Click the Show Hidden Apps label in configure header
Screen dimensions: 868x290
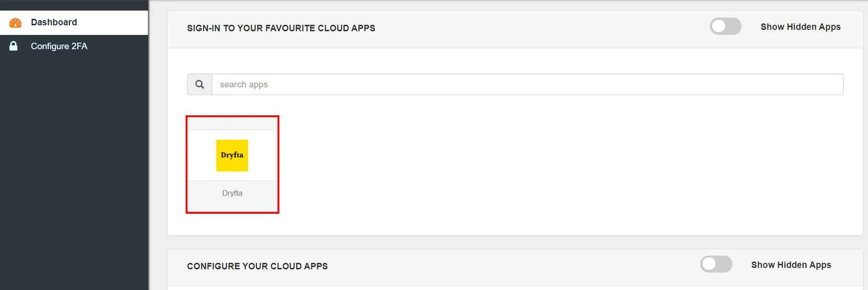791,265
